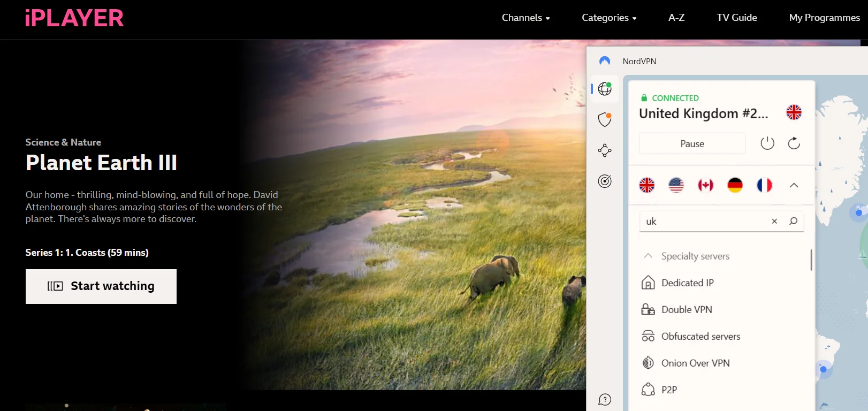Select the Germany flag quick connect
The height and width of the screenshot is (411, 868).
735,185
